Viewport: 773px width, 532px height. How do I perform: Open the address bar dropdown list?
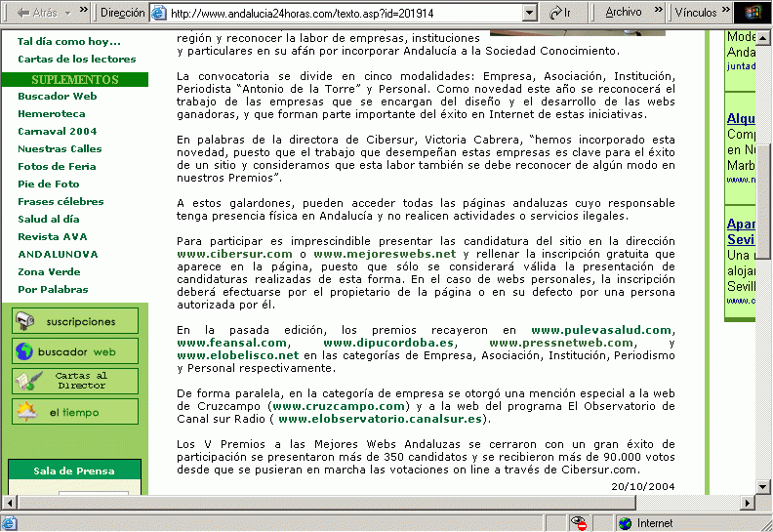pyautogui.click(x=529, y=13)
